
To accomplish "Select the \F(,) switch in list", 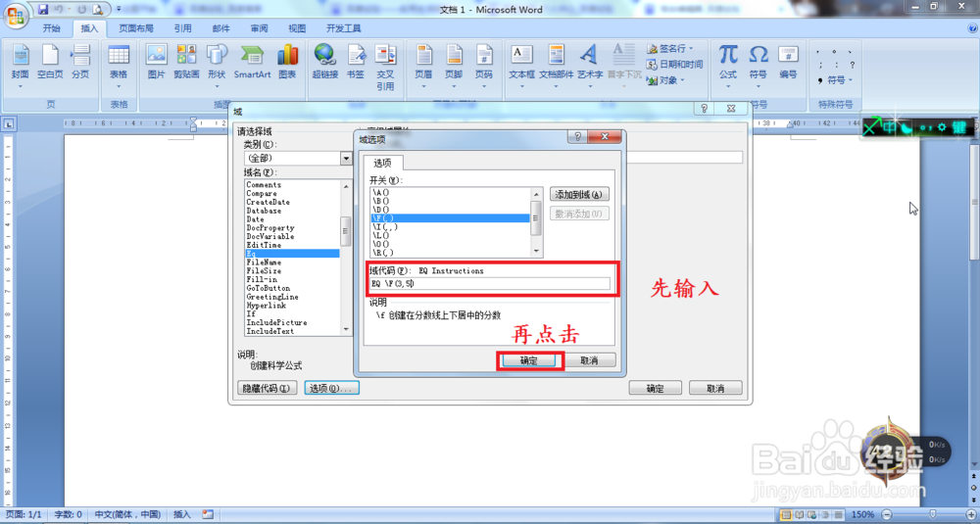I will tap(450, 218).
